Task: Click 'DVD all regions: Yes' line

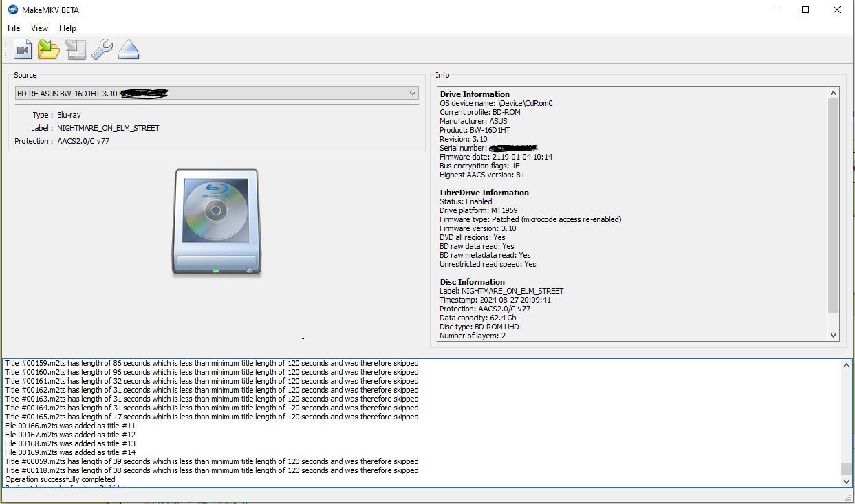Action: [473, 237]
